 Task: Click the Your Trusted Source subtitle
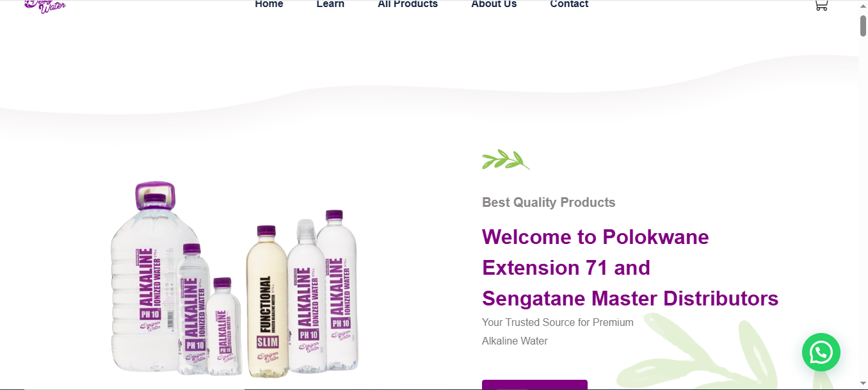coord(558,322)
